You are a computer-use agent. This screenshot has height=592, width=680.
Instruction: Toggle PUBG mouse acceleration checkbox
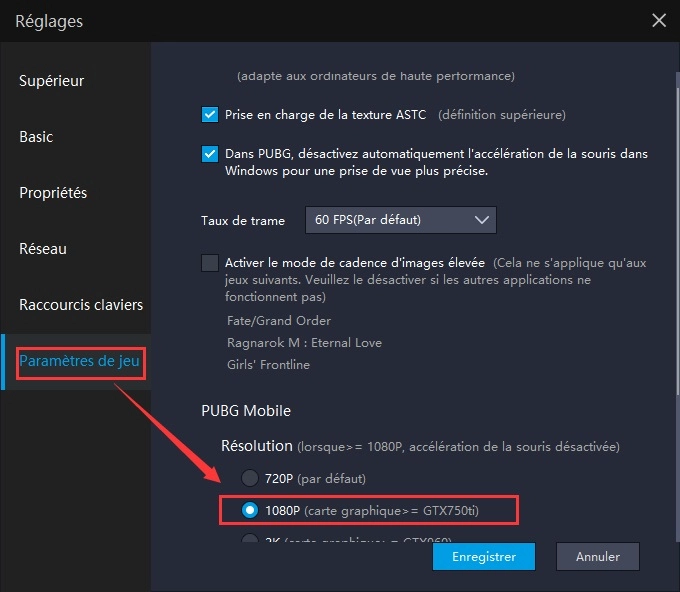[210, 154]
